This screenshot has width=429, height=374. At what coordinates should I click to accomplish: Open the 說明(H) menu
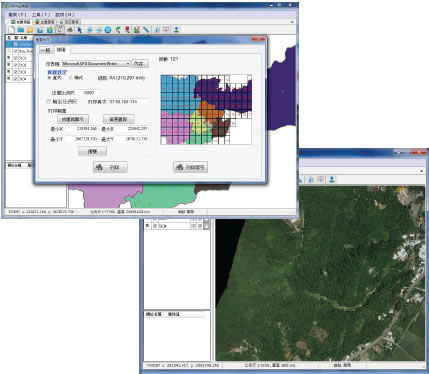click(x=64, y=15)
